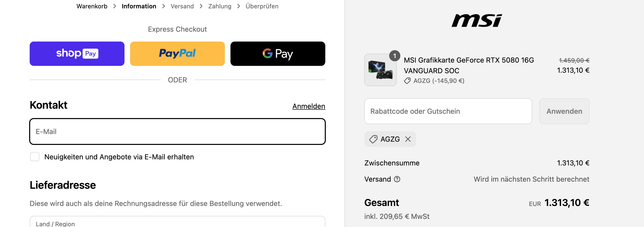
Task: Click the quantity badge on product image
Action: pos(395,56)
